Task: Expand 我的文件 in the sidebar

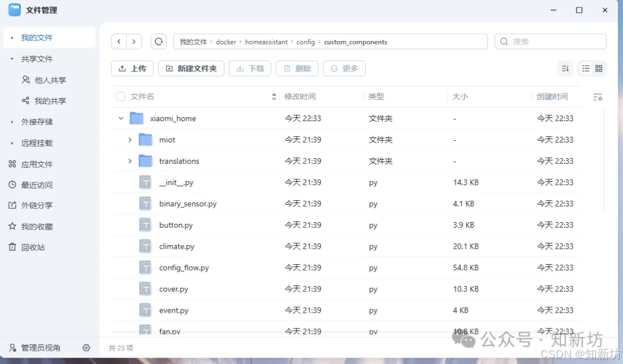Action: (x=12, y=37)
